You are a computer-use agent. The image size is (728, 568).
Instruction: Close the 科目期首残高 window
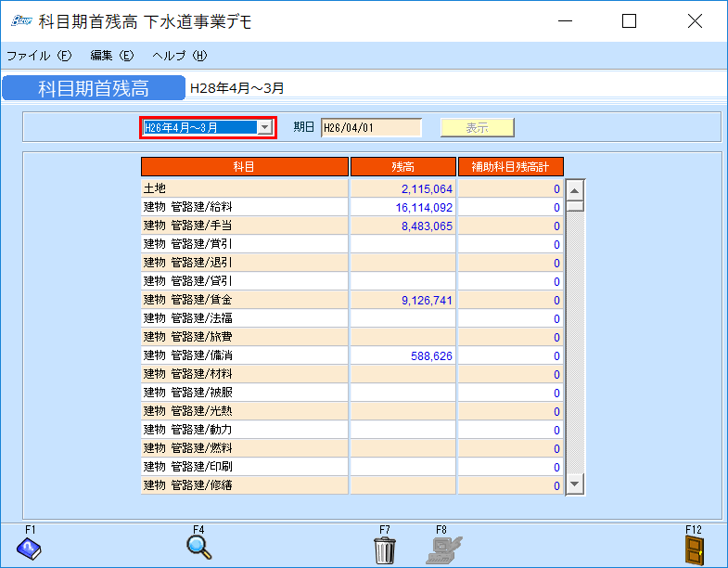click(695, 21)
